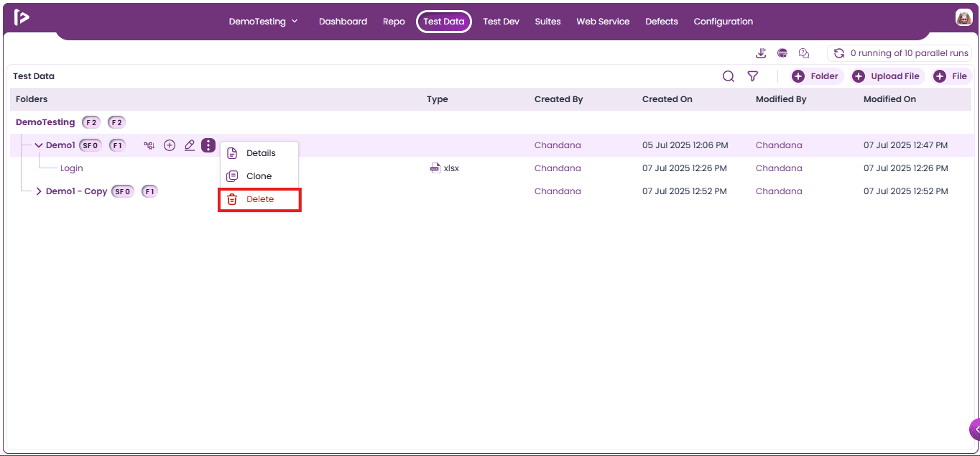The width and height of the screenshot is (980, 456).
Task: Click the app logo in the top-left corner
Action: pos(22,18)
